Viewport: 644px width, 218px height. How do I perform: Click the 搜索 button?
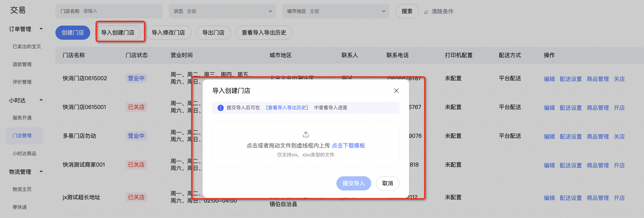point(407,11)
